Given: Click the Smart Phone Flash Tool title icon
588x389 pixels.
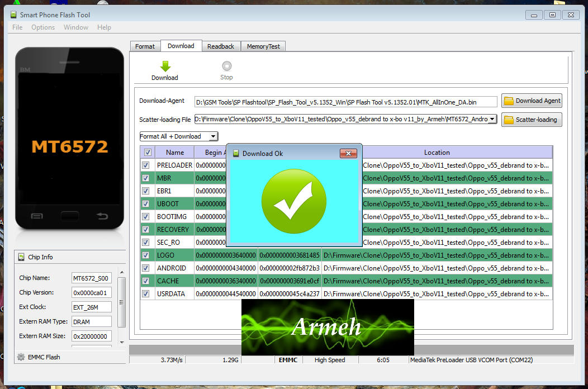Looking at the screenshot, I should click(13, 15).
